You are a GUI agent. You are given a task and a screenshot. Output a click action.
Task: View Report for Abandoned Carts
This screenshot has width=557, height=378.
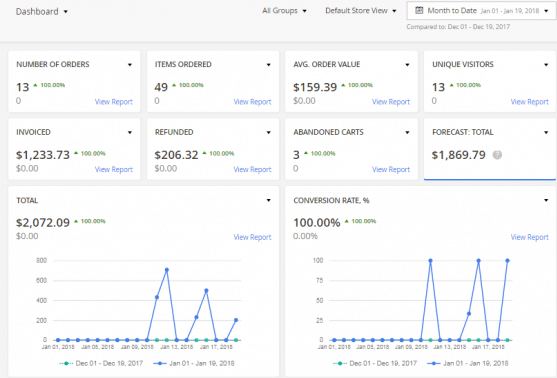pos(391,169)
